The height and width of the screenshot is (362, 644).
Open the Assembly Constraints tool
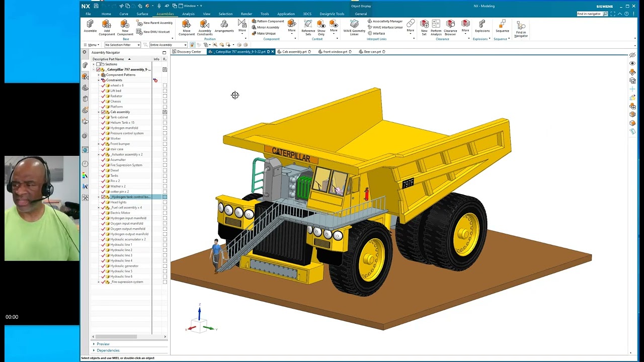point(205,28)
